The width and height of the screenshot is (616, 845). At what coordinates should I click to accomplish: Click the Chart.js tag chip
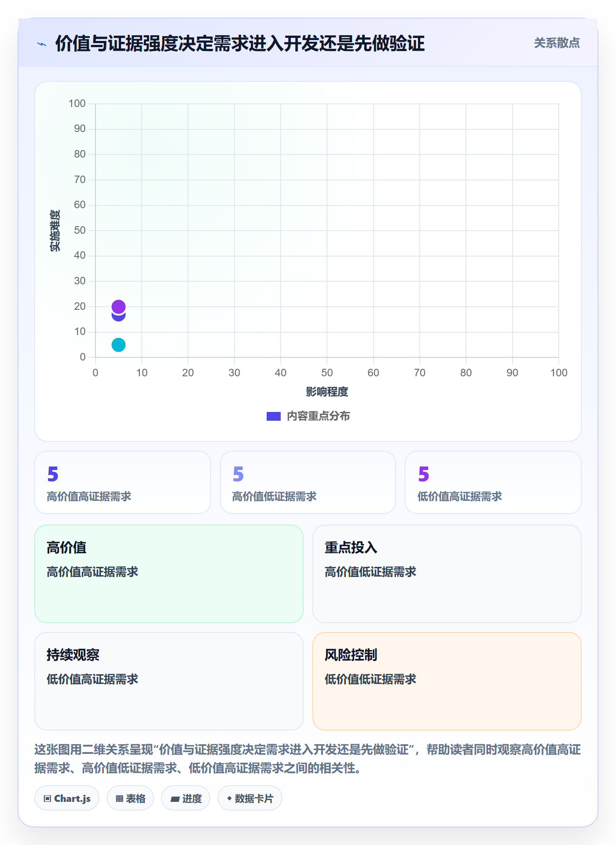pyautogui.click(x=67, y=798)
